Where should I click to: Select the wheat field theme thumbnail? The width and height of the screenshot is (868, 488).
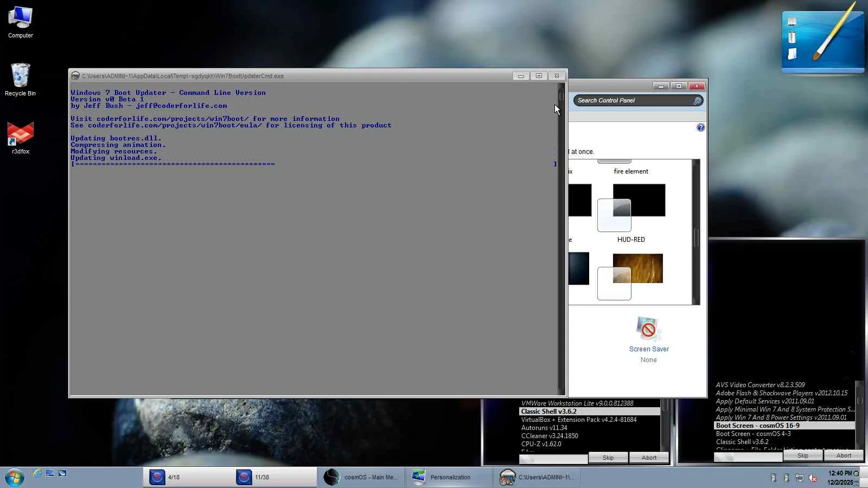(x=630, y=277)
